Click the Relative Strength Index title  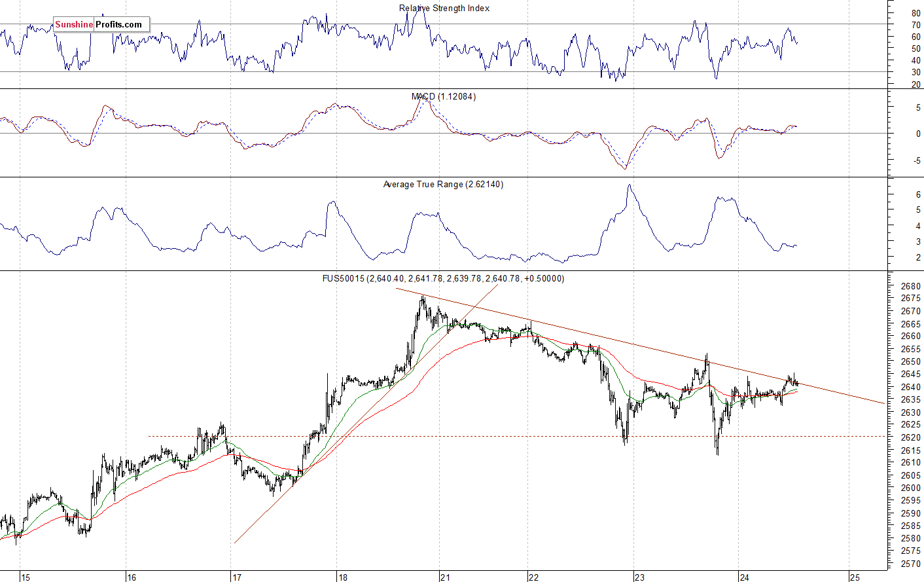444,9
